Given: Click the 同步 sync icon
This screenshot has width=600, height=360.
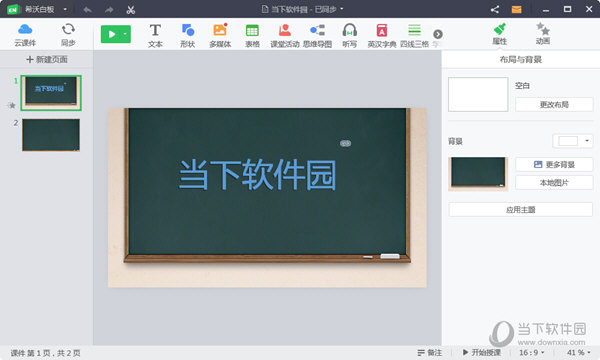Looking at the screenshot, I should pyautogui.click(x=68, y=34).
